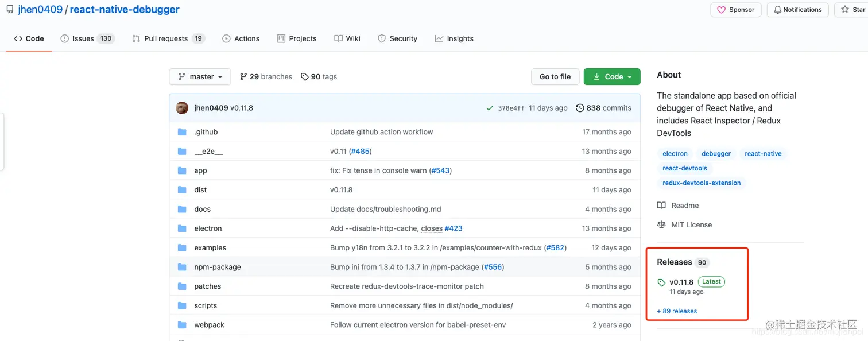
Task: Click the Star button
Action: 852,10
